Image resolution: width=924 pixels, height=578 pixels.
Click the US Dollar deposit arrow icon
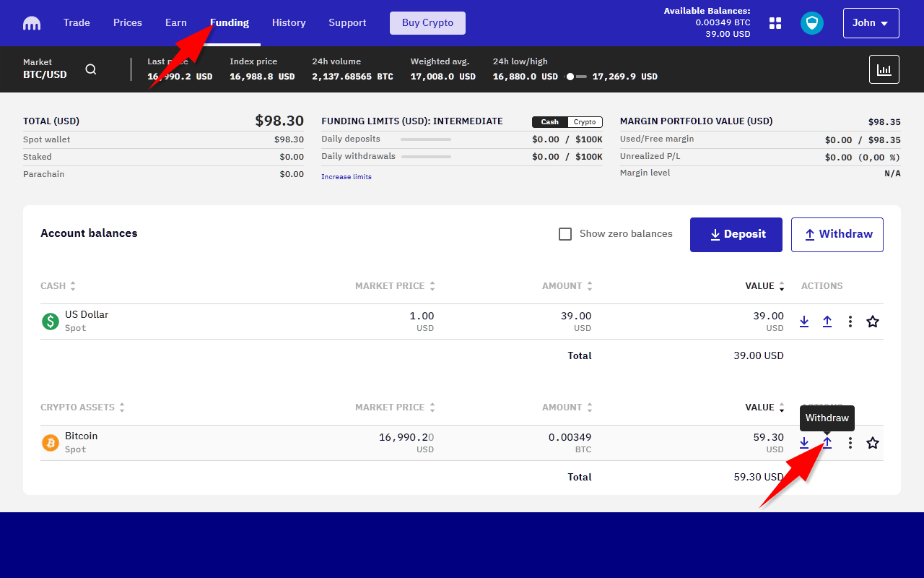[x=804, y=322]
